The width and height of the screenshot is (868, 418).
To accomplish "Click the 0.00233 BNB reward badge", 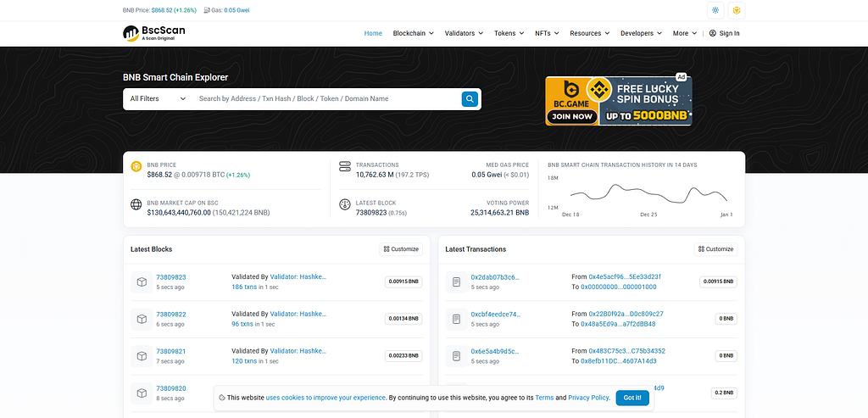I will click(x=403, y=356).
